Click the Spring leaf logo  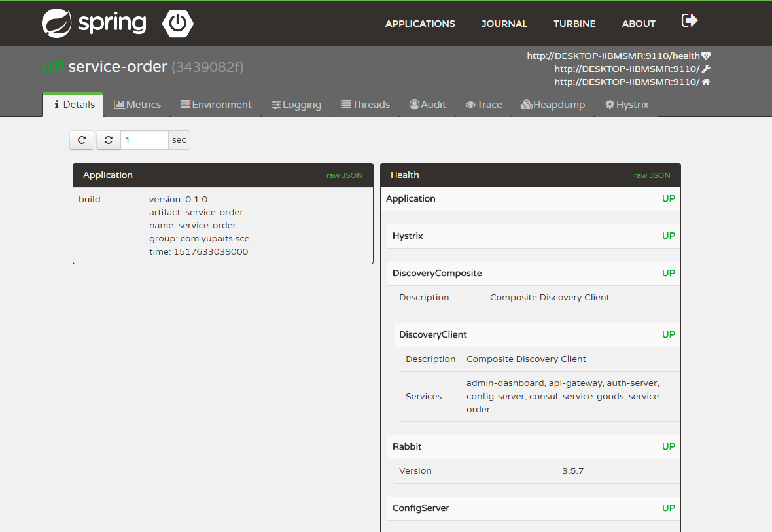pos(57,24)
